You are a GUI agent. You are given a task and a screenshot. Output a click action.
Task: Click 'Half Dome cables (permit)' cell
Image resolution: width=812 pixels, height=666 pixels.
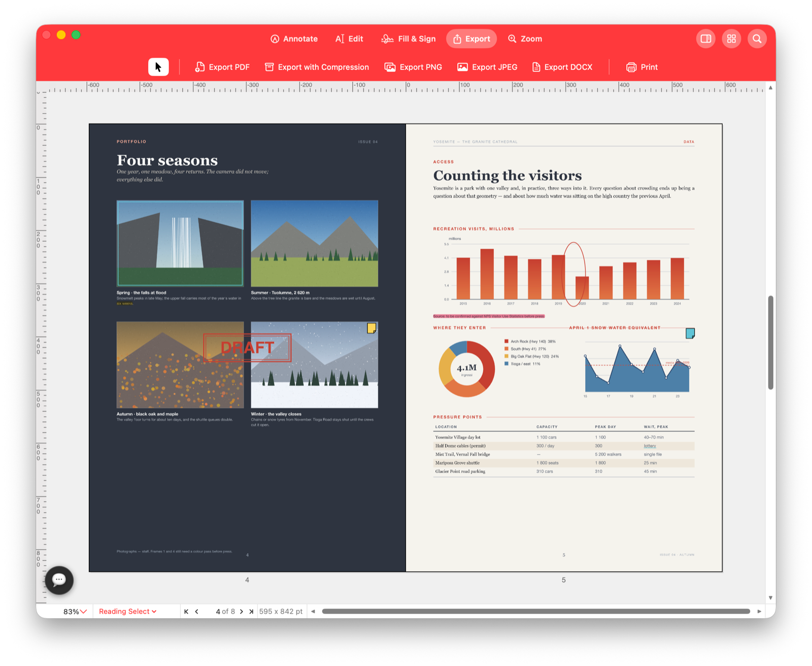[x=460, y=446]
